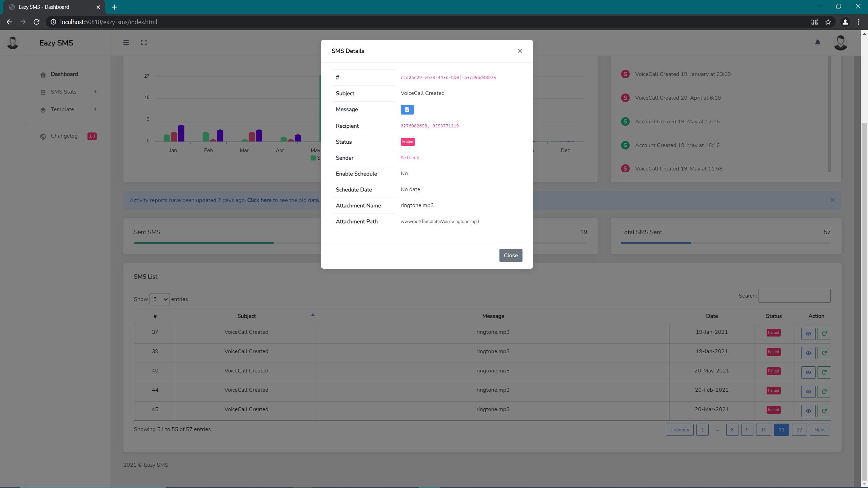Click the blue message document icon

pos(407,109)
